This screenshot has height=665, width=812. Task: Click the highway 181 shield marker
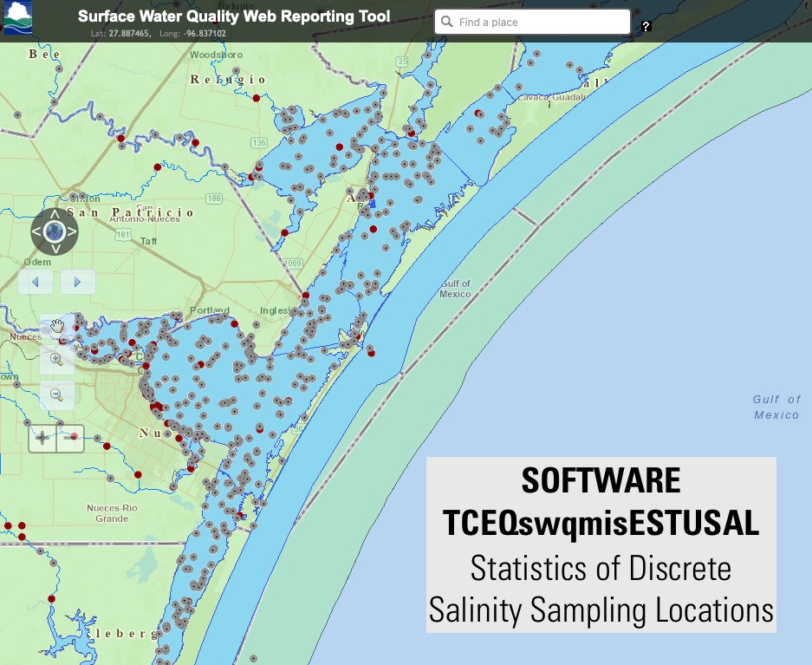click(123, 234)
